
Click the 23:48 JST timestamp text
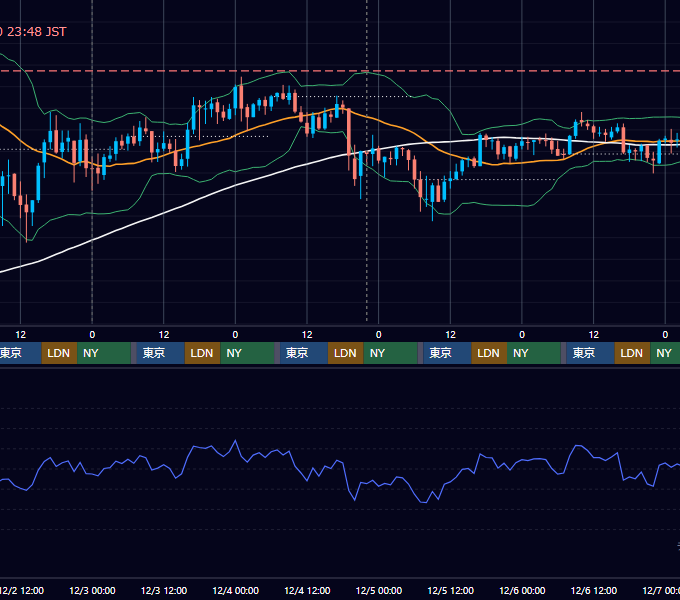click(x=36, y=32)
